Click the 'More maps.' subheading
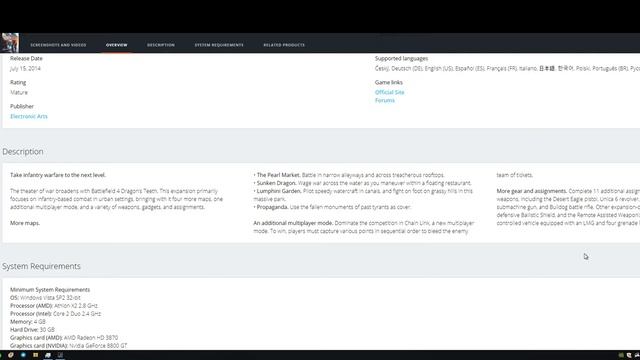This screenshot has width=640, height=360. pos(25,223)
